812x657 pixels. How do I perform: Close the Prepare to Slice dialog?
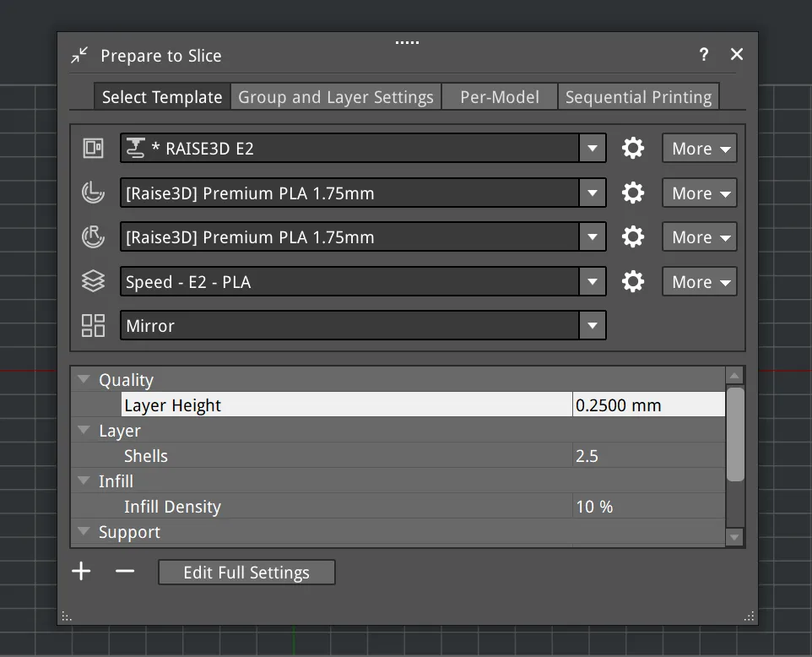(736, 54)
